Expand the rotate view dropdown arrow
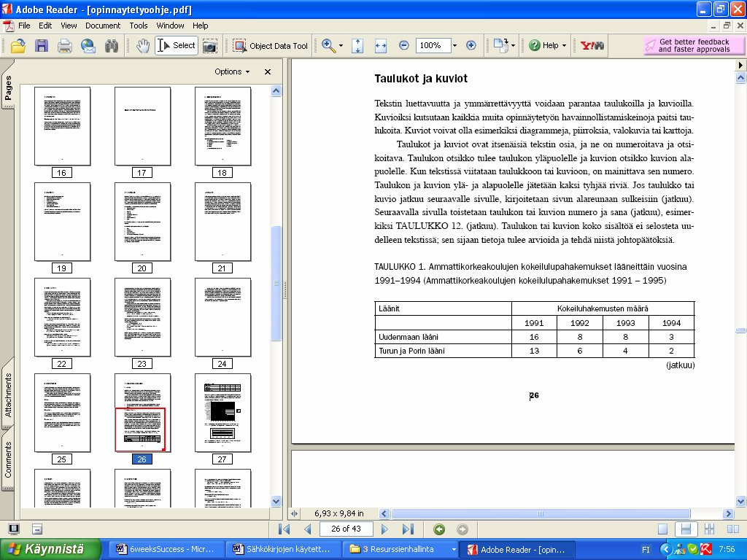 (x=513, y=46)
